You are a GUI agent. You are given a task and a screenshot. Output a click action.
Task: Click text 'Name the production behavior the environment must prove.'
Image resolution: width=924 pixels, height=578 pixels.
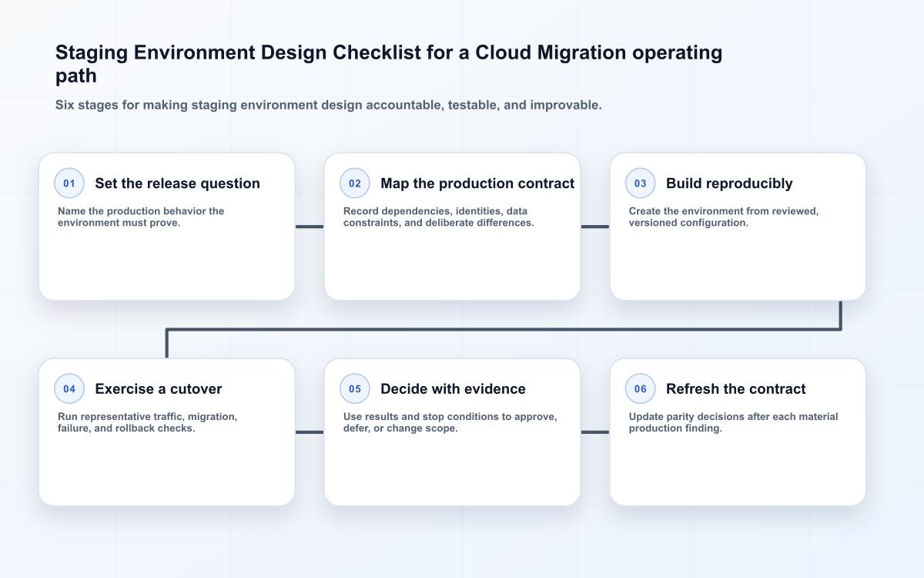click(141, 217)
